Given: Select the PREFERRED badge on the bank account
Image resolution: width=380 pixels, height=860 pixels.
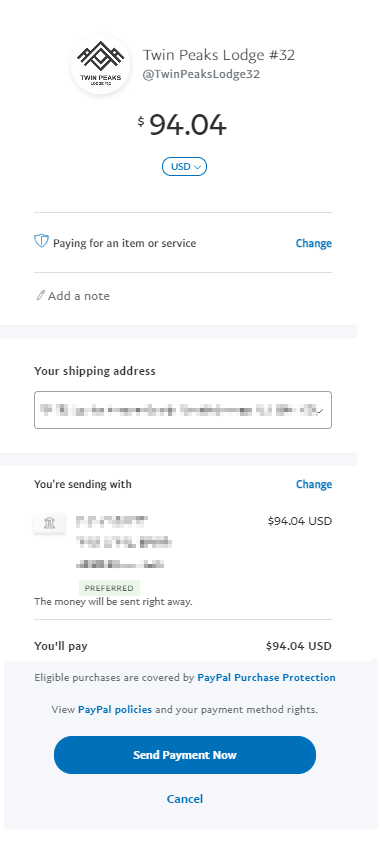Looking at the screenshot, I should tap(109, 588).
